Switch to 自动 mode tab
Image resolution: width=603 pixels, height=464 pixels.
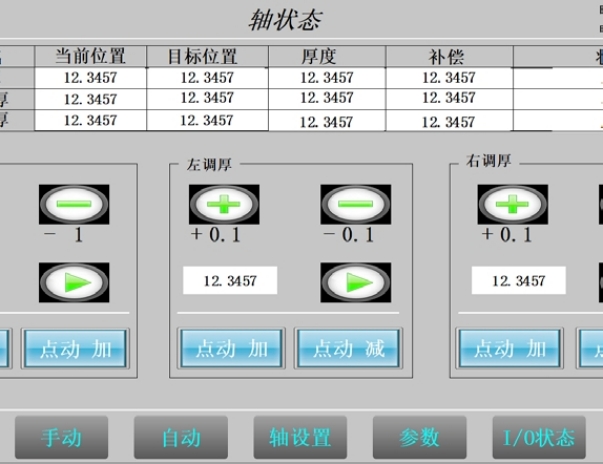[181, 437]
